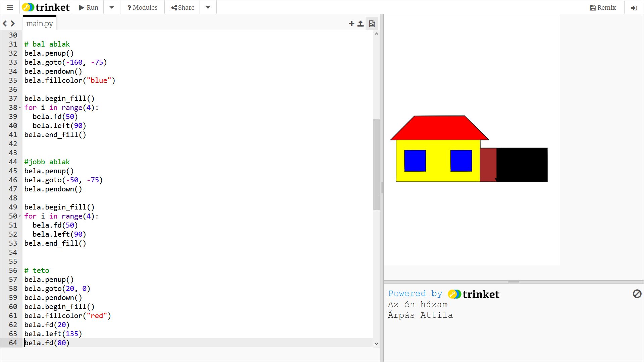Click the upload file icon
Screen dimensions: 644x362
click(361, 23)
